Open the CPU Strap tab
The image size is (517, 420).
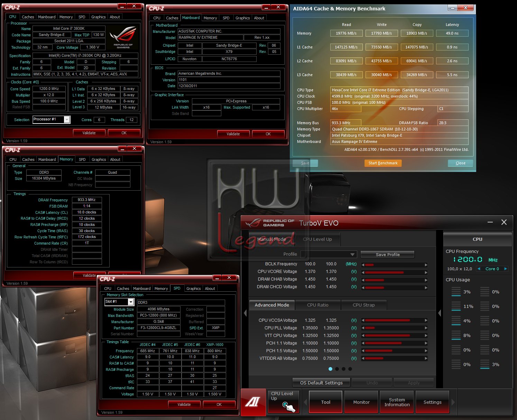(363, 305)
